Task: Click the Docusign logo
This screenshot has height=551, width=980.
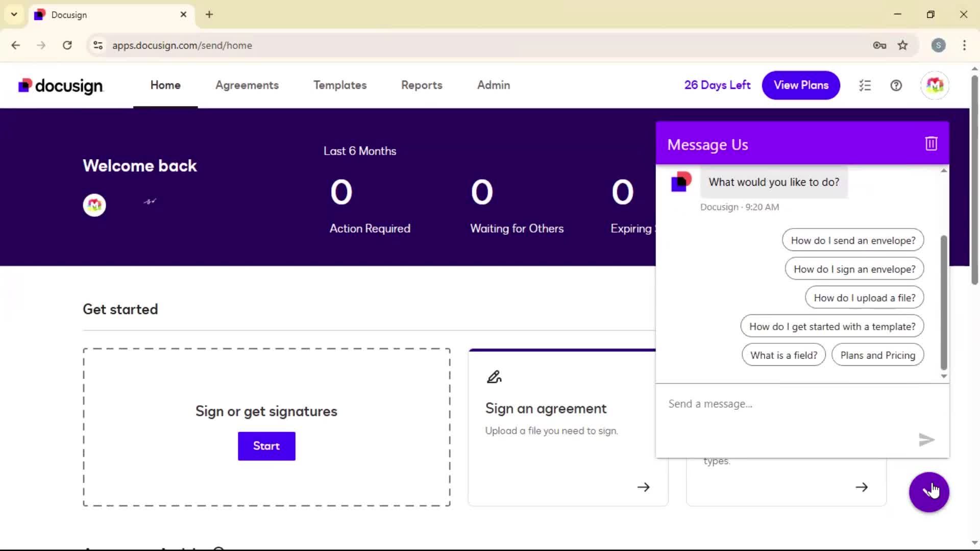Action: [61, 86]
